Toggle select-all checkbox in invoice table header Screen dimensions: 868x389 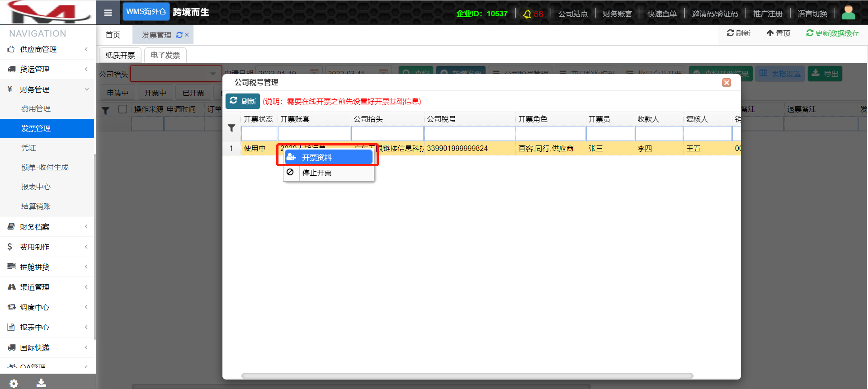tap(123, 109)
